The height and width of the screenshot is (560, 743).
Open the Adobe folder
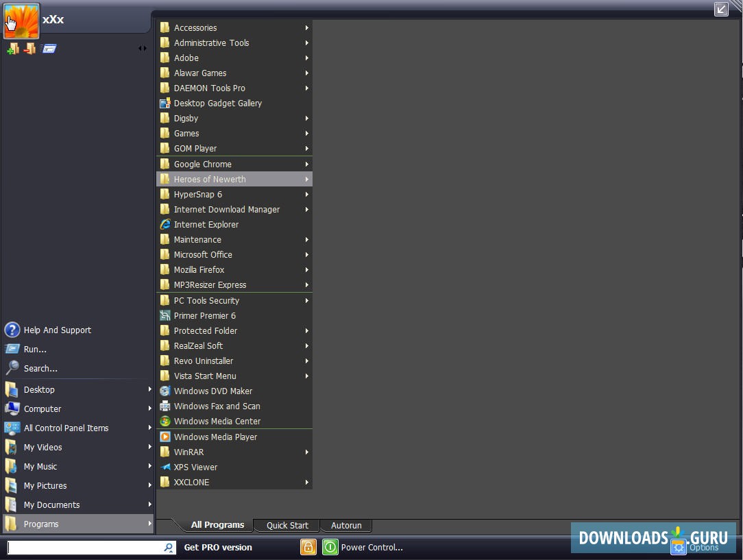234,58
